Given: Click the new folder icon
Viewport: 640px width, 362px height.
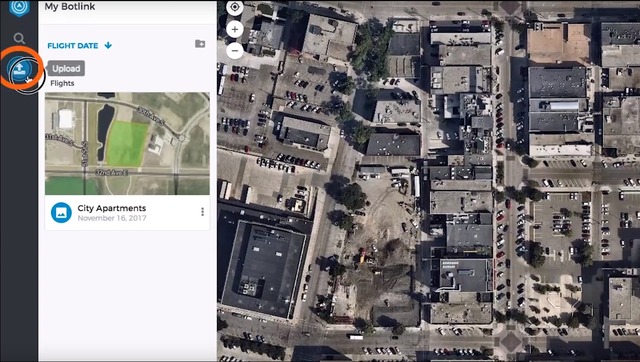Looking at the screenshot, I should click(200, 44).
